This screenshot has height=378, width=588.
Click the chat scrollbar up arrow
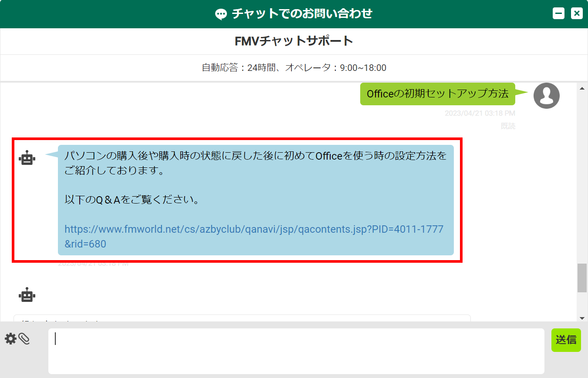[x=582, y=89]
